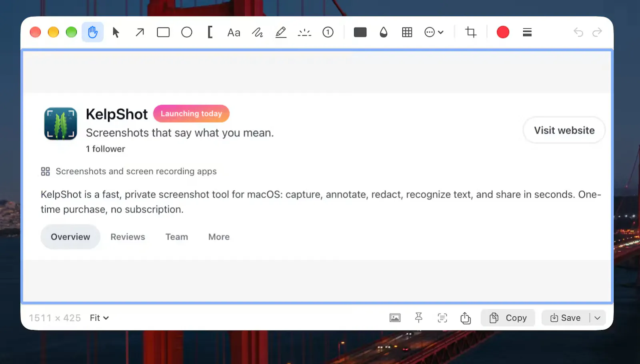
Task: Undo the last annotation
Action: (578, 32)
